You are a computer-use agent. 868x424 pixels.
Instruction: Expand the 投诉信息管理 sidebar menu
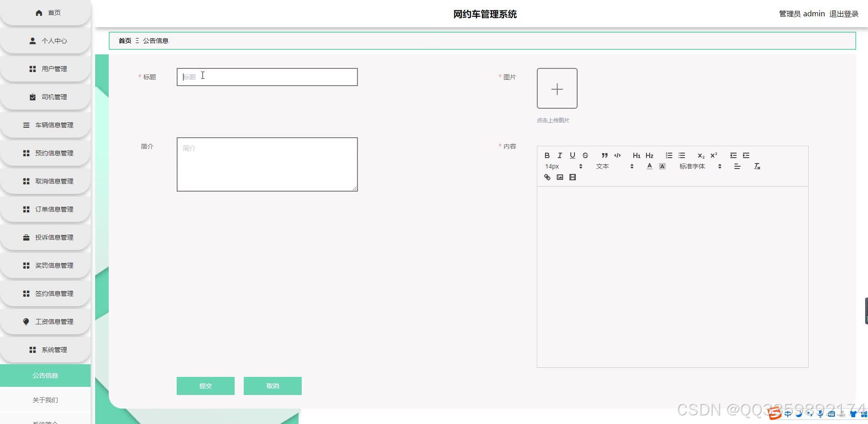pos(45,237)
